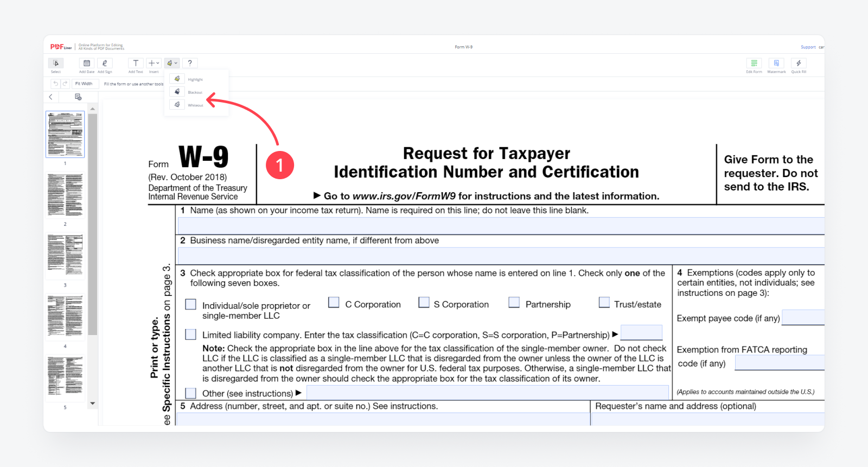Image resolution: width=868 pixels, height=467 pixels.
Task: Open the Edit Form tool
Action: 754,64
